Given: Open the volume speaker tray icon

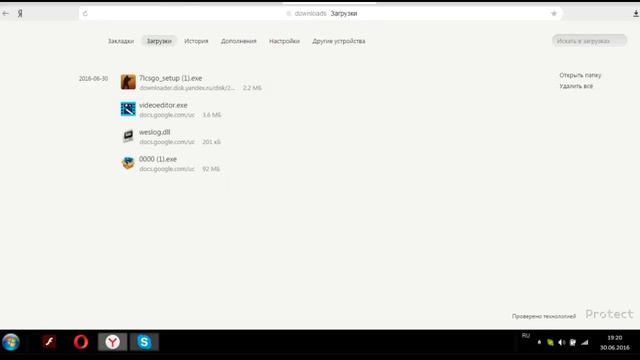Looking at the screenshot, I should pos(562,342).
